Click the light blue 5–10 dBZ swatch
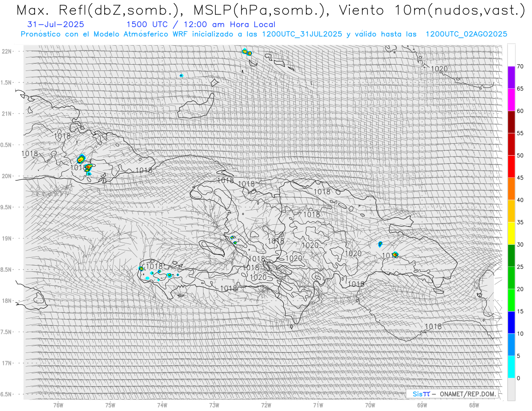 [x=511, y=344]
